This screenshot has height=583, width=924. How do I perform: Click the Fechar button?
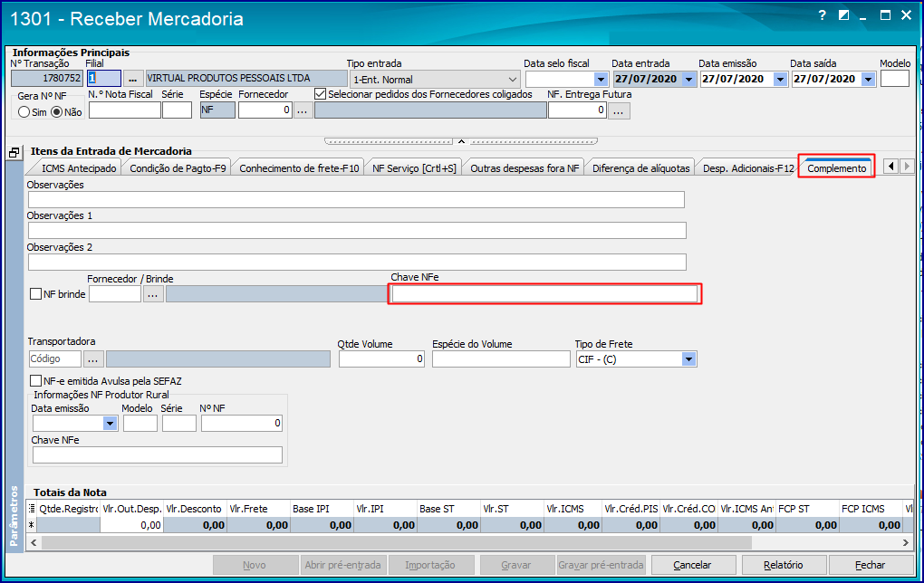point(871,565)
